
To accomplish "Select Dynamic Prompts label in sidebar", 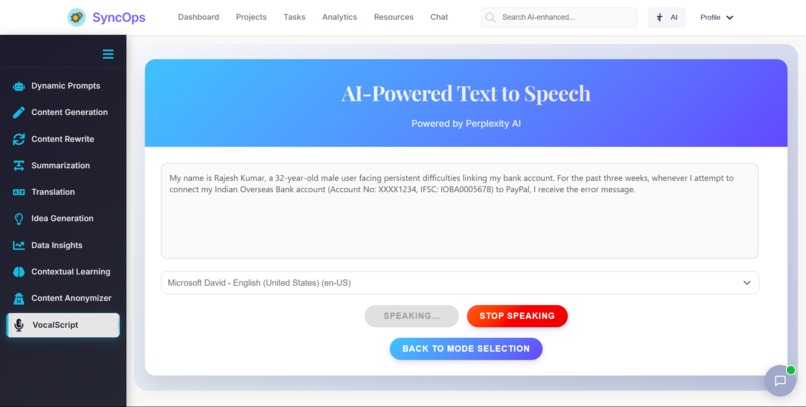I will click(66, 86).
